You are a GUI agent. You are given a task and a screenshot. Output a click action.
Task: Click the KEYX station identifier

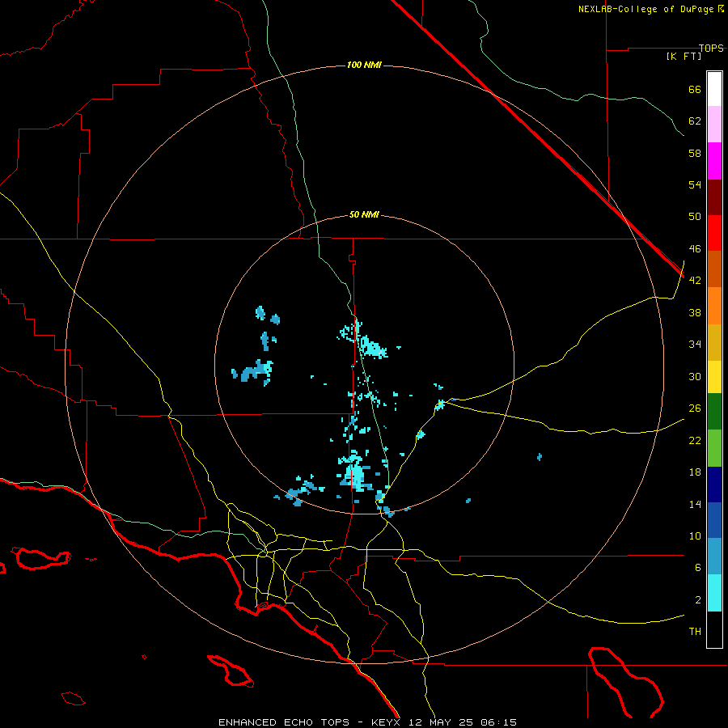[x=385, y=722]
